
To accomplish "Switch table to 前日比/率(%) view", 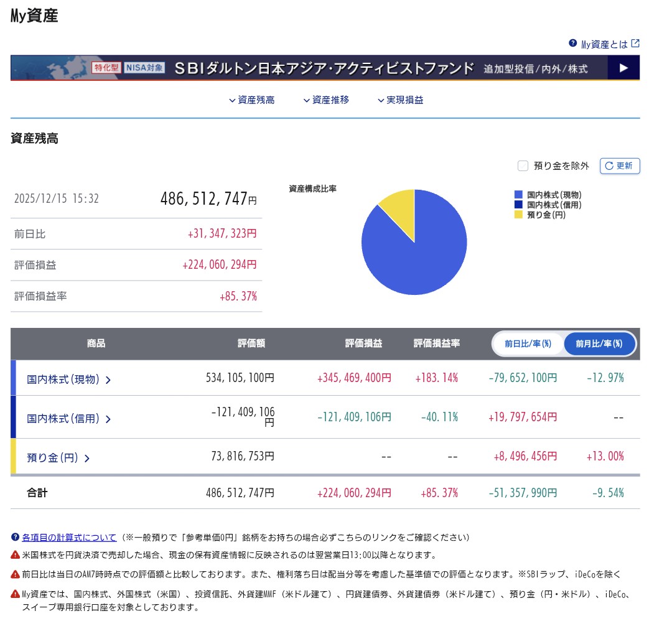I will [527, 343].
